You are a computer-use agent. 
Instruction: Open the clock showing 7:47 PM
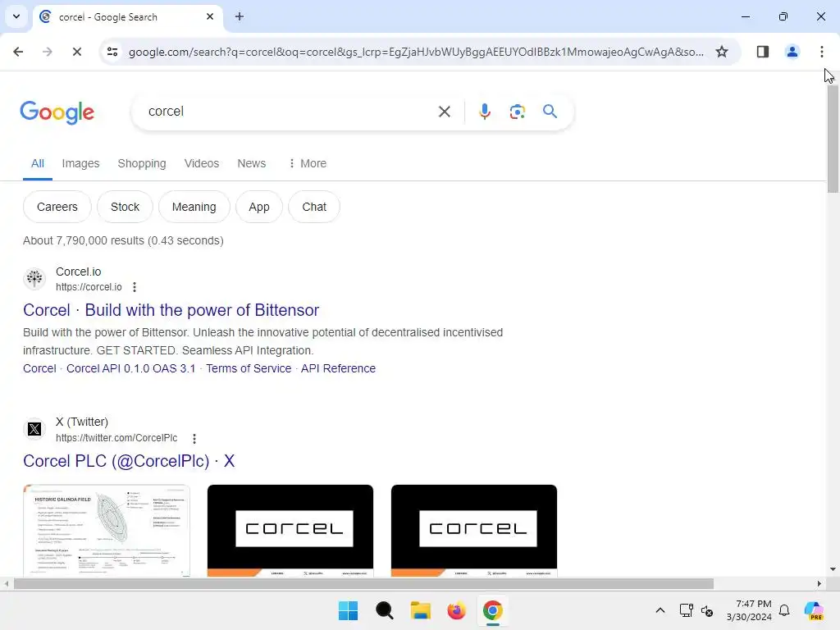pyautogui.click(x=749, y=610)
